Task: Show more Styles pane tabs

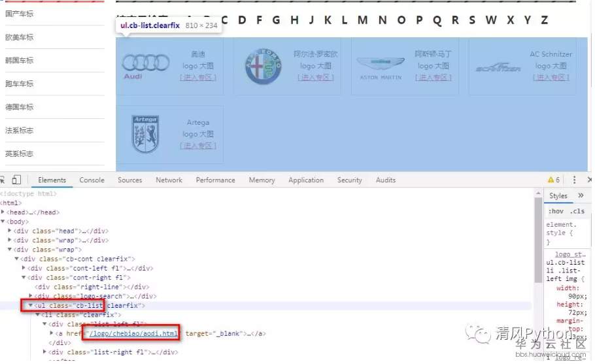Action: (581, 195)
